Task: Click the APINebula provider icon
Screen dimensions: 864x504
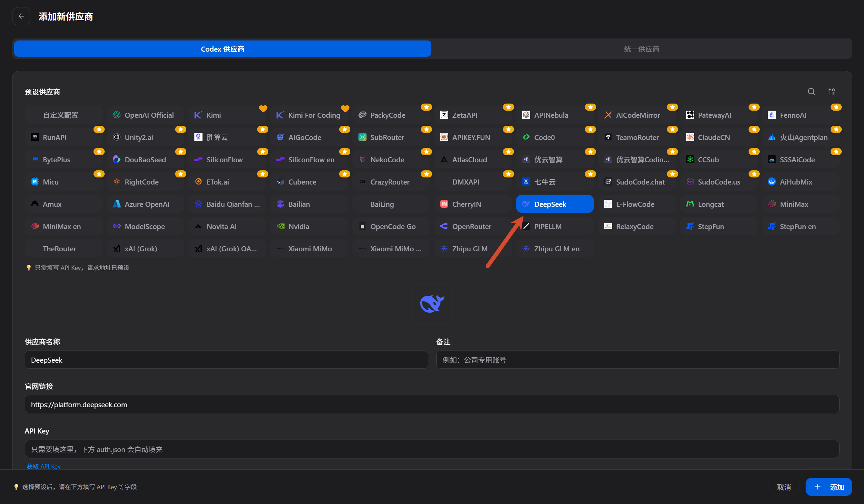Action: click(x=526, y=115)
